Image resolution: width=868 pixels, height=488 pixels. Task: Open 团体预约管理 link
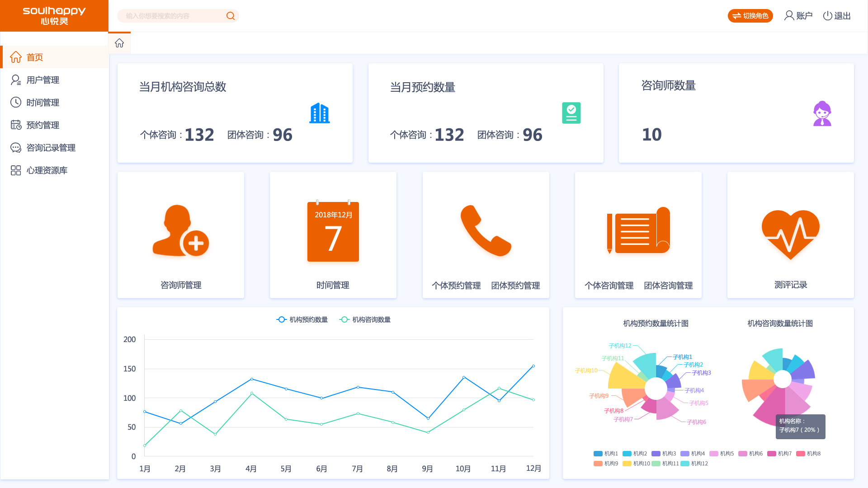tap(515, 286)
